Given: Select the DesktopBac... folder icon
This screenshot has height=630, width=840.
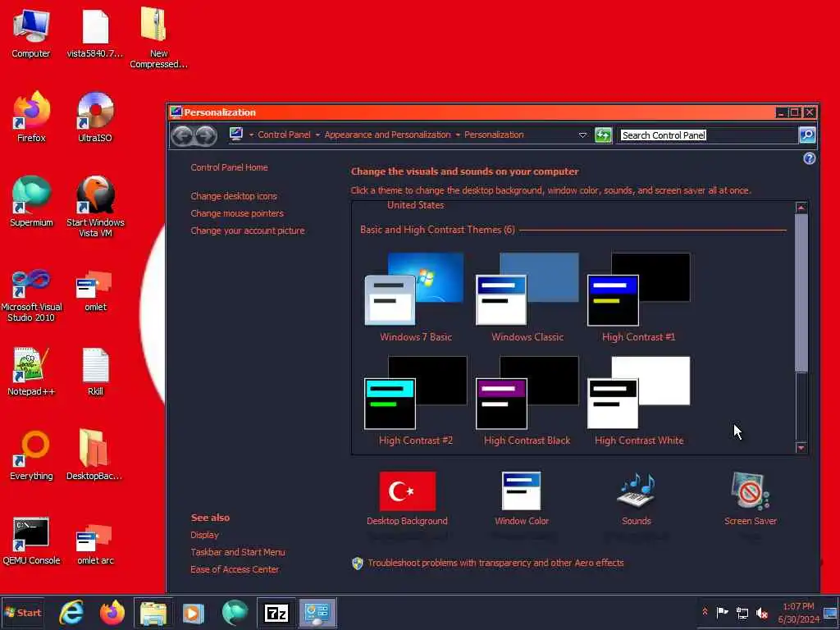Looking at the screenshot, I should [x=94, y=455].
